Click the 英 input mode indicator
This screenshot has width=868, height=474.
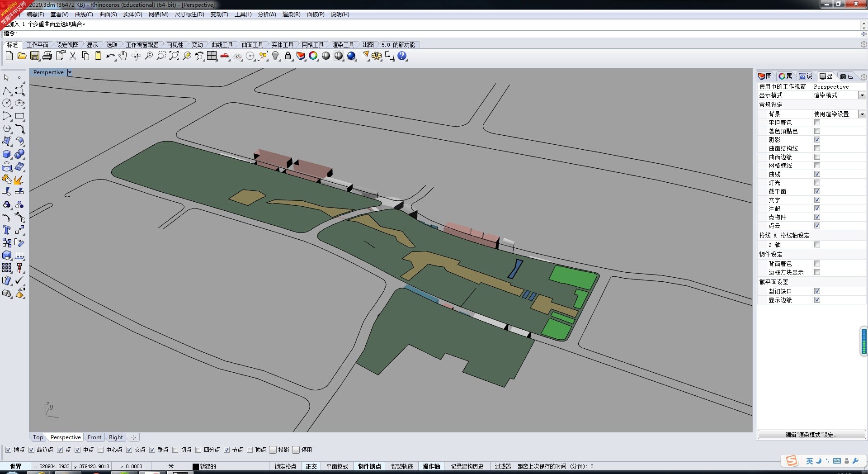pos(809,461)
